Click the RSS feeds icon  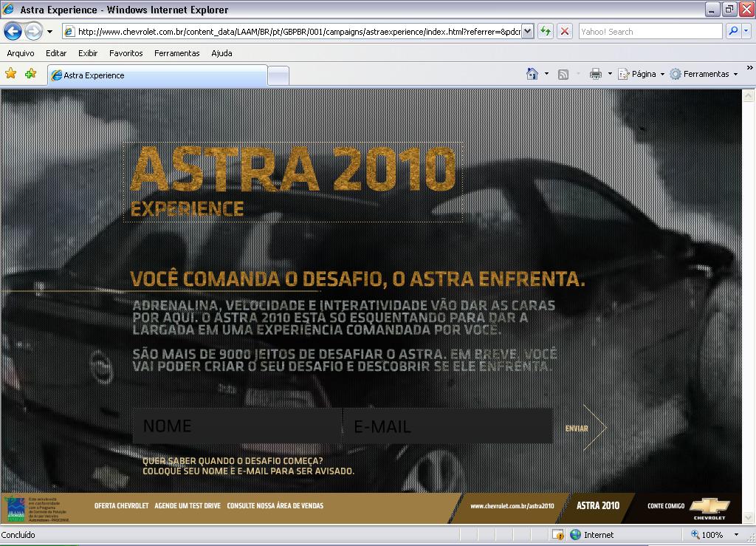563,75
